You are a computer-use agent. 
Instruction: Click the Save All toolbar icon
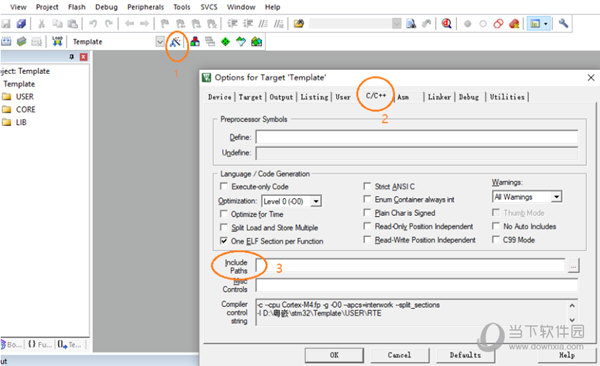pos(21,24)
